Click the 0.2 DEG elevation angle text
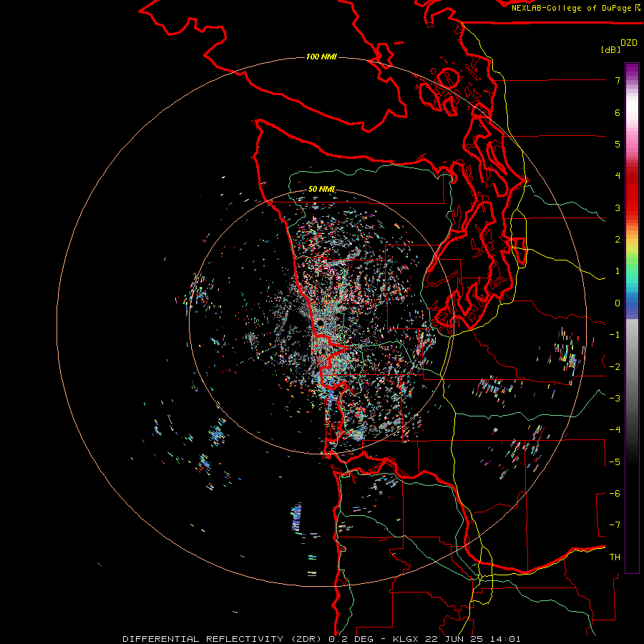This screenshot has height=644, width=644. point(351,639)
